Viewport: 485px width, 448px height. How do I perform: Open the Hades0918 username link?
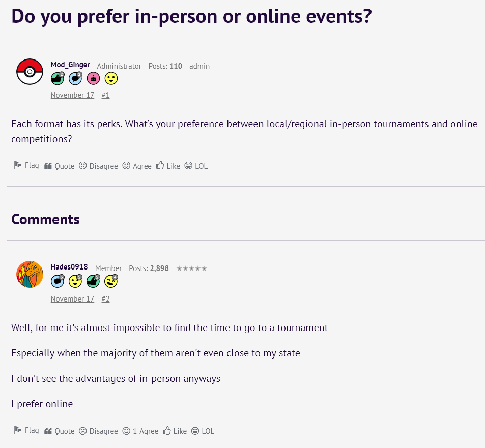click(69, 267)
